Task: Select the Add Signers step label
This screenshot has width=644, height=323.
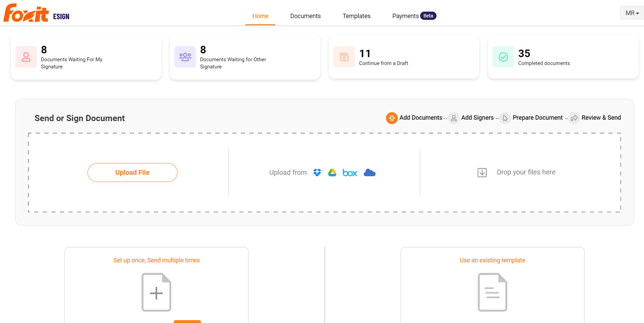Action: click(x=477, y=118)
